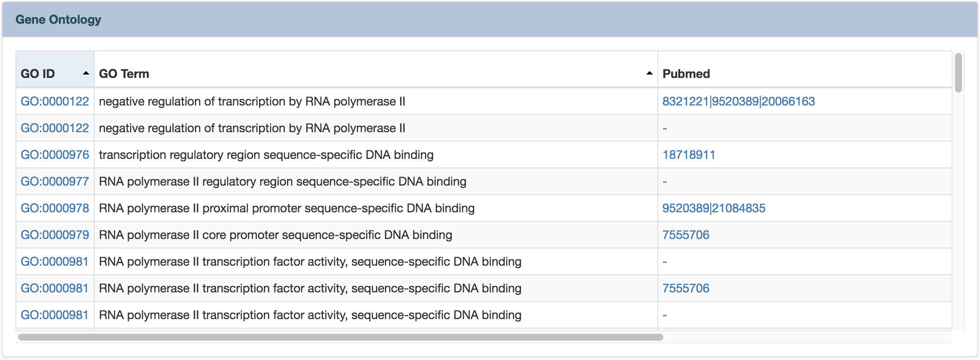The image size is (980, 360).
Task: Open the second GO:0000122 link
Action: click(x=55, y=128)
